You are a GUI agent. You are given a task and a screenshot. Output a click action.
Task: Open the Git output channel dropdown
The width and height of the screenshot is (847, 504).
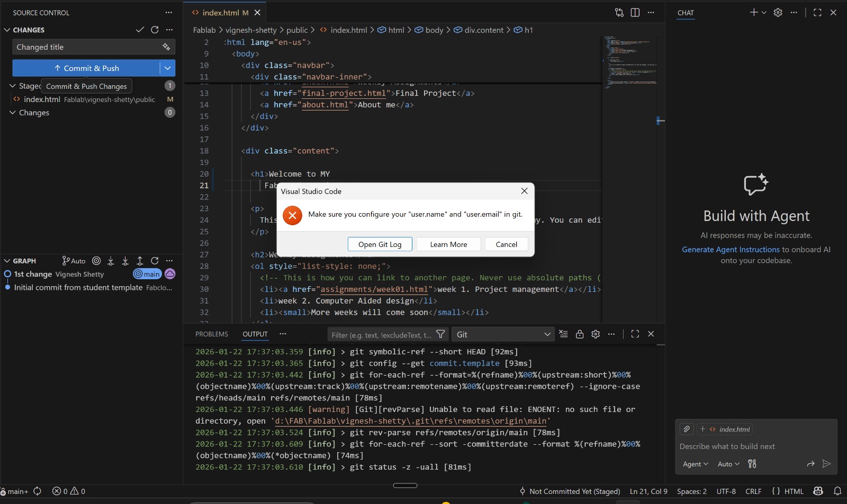[503, 334]
